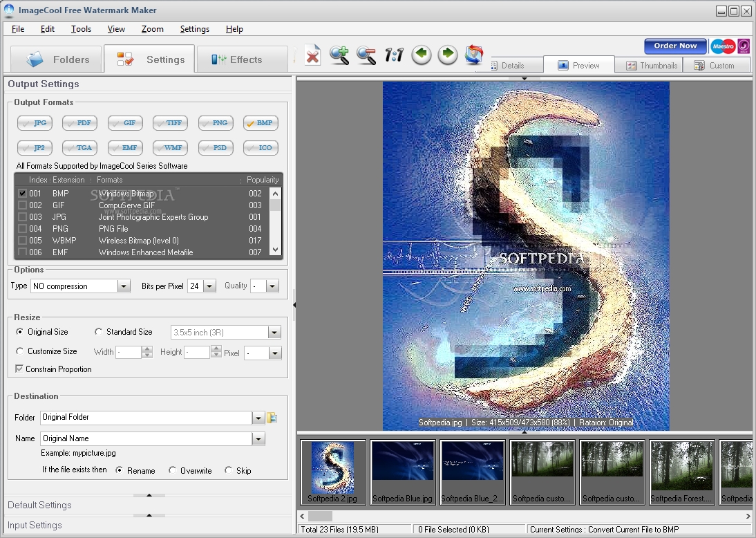The height and width of the screenshot is (538, 756).
Task: Go to previous image with left arrow
Action: 422,55
